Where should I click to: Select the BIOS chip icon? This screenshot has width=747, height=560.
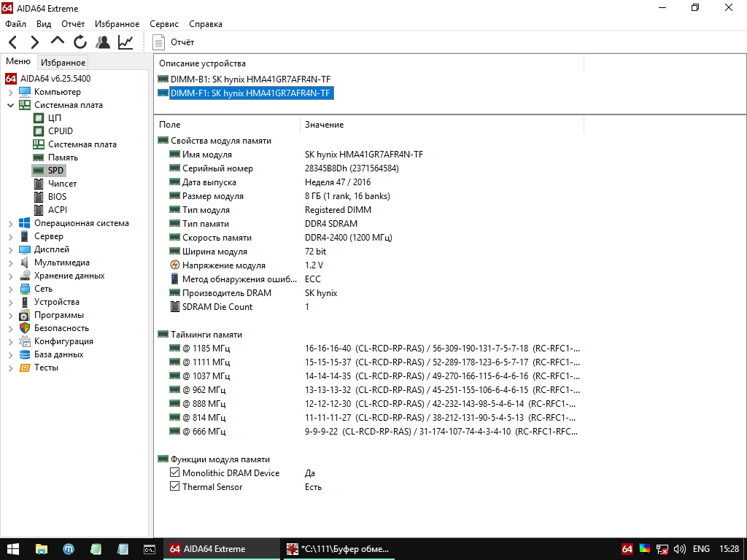(39, 197)
